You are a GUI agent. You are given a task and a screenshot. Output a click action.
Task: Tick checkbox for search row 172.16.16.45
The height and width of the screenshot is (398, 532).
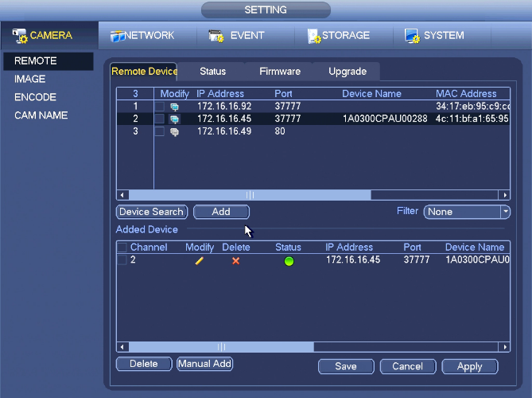click(x=160, y=119)
